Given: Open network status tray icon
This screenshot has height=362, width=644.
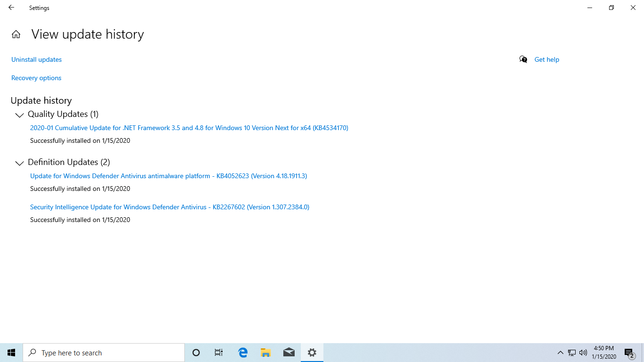Looking at the screenshot, I should 572,353.
